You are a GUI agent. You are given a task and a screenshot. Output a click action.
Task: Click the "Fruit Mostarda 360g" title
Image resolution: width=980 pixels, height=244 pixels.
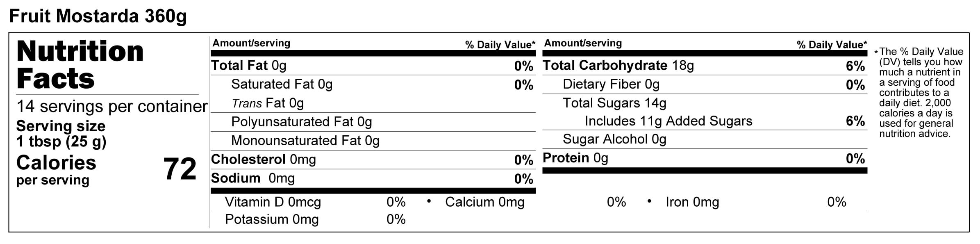(x=98, y=16)
